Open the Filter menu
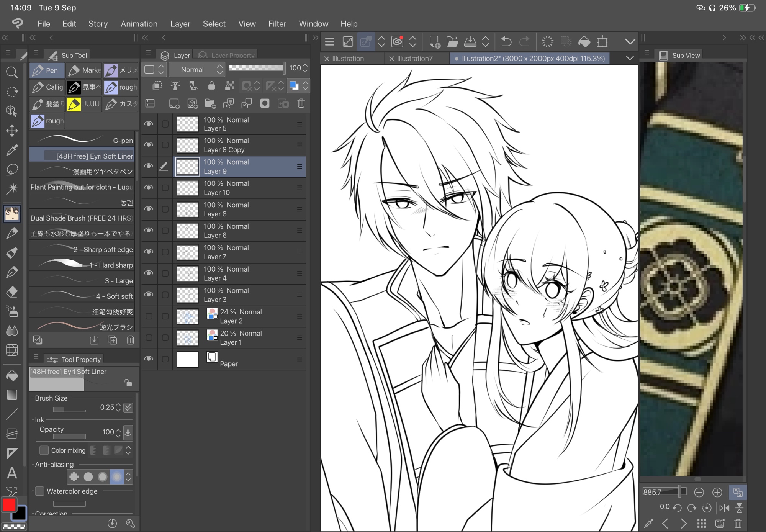Viewport: 766px width, 532px height. click(x=277, y=24)
